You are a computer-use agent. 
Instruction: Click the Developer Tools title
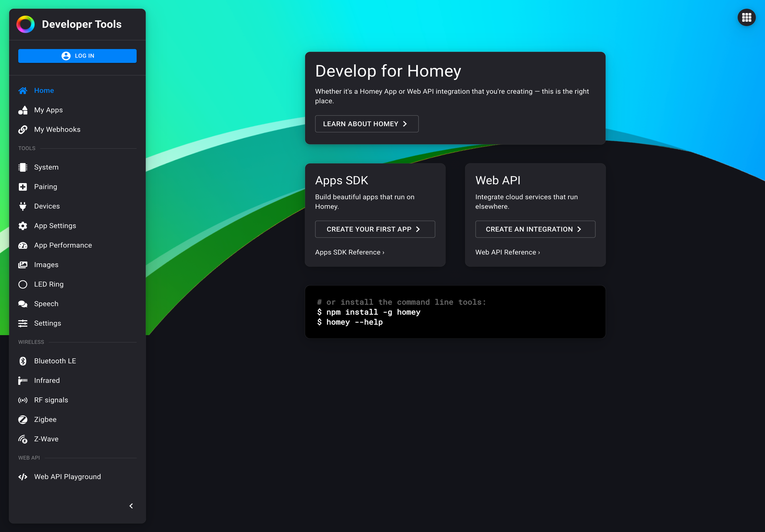click(82, 24)
